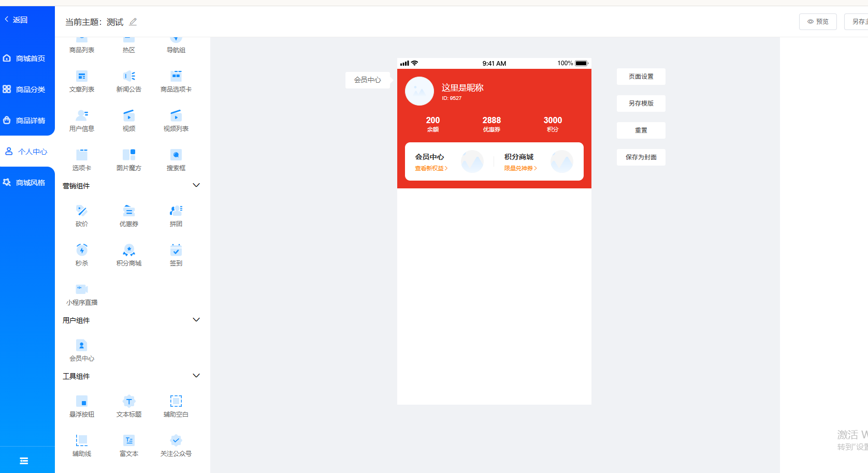868x473 pixels.
Task: Click 保存为封面 save as cover
Action: [641, 157]
